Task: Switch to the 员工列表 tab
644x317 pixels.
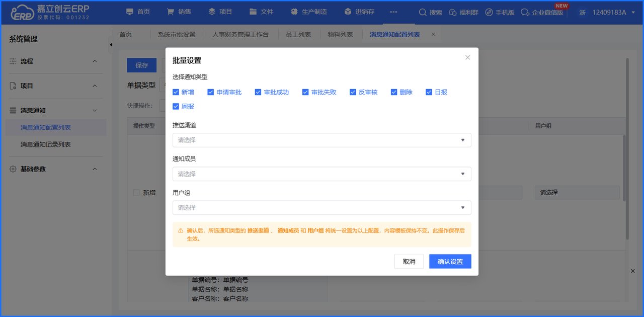Action: pos(298,34)
